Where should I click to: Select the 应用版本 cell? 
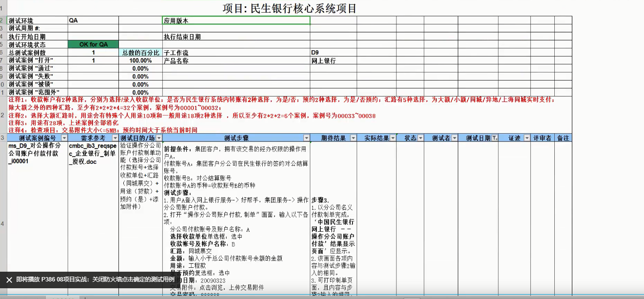pos(236,20)
